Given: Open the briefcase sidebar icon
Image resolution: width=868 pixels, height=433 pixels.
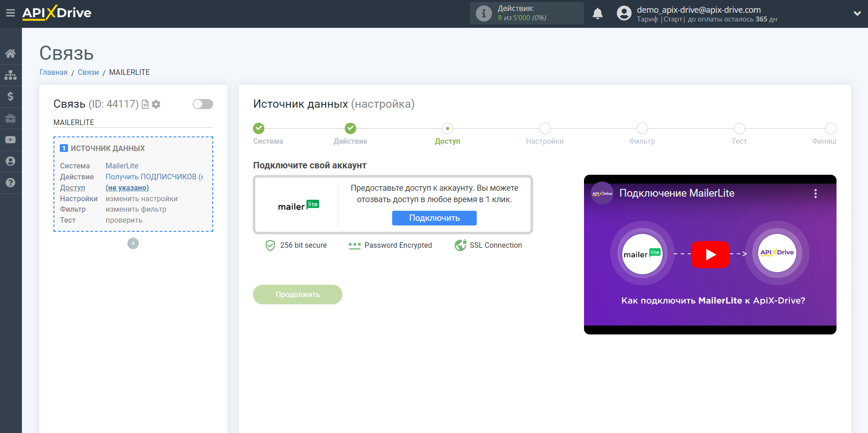Looking at the screenshot, I should (11, 118).
